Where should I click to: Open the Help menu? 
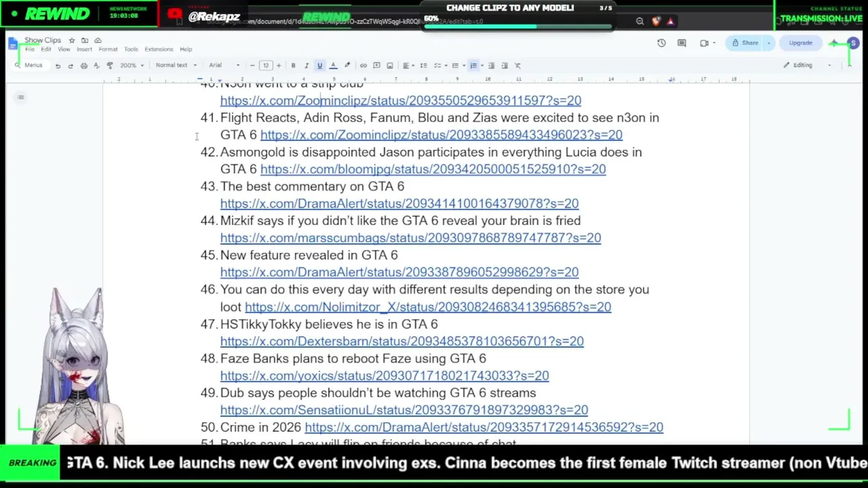[x=186, y=49]
